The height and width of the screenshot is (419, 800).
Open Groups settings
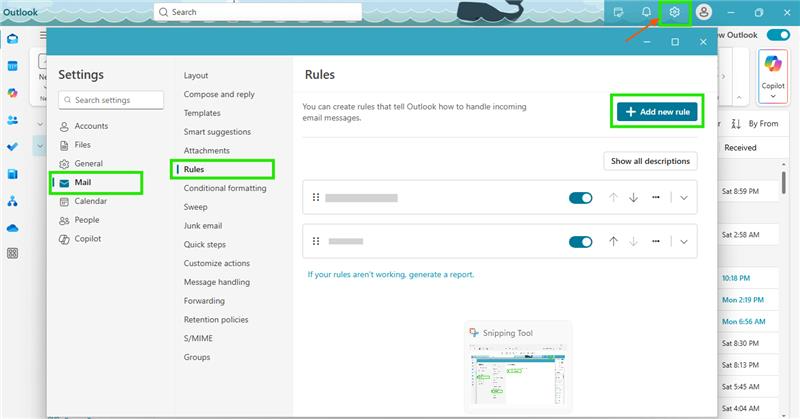(x=197, y=357)
